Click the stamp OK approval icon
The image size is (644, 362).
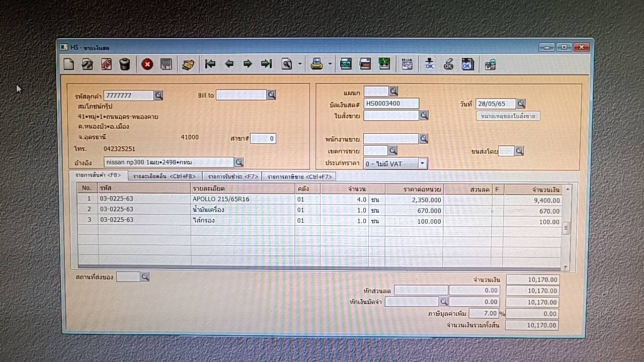pyautogui.click(x=429, y=64)
